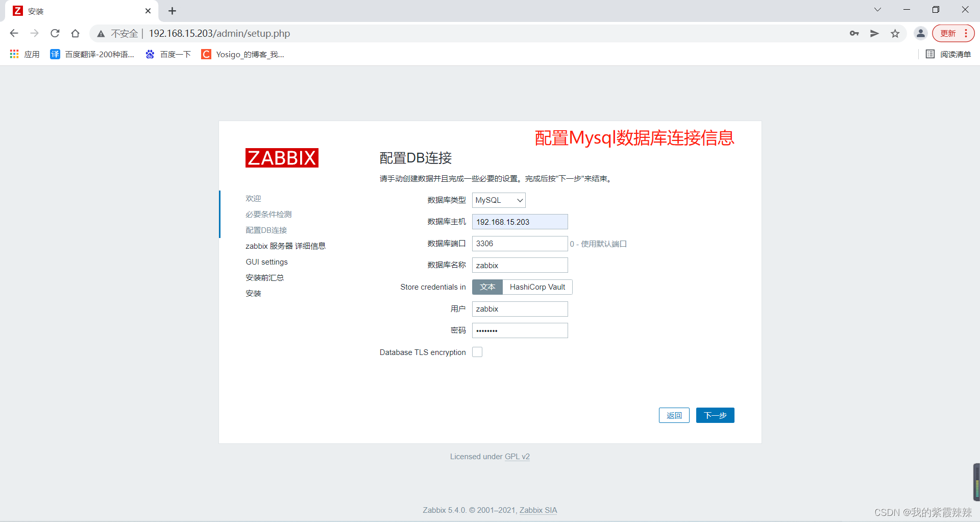The height and width of the screenshot is (522, 980).
Task: Select the 必要条件检测 setup step
Action: 268,215
